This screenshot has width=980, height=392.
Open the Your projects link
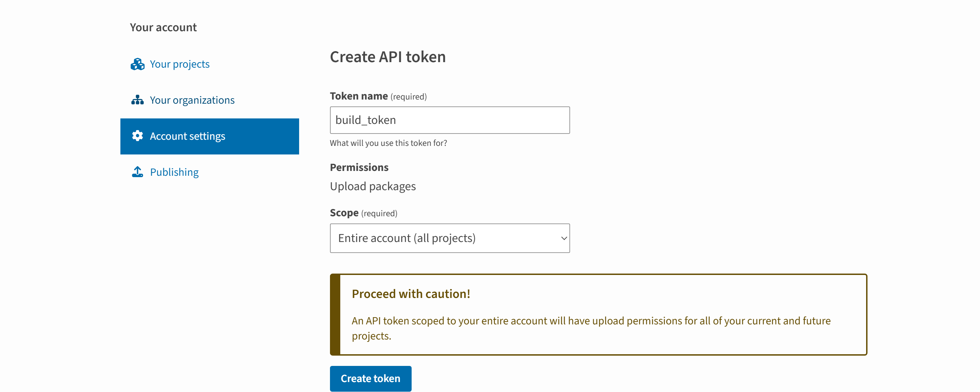179,64
